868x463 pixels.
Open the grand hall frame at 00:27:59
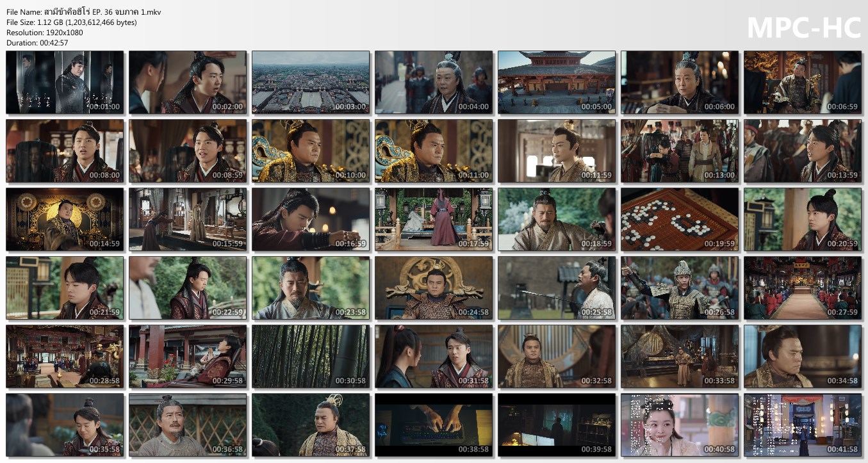coord(803,288)
